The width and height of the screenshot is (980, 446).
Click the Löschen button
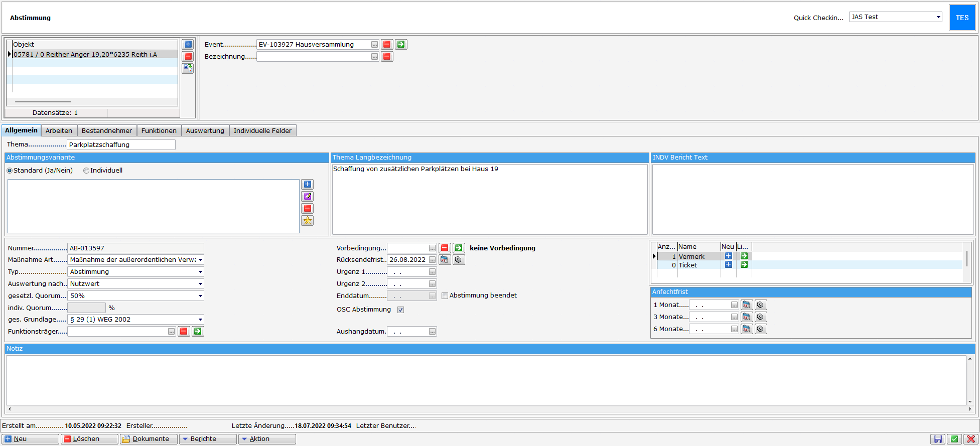coord(89,439)
